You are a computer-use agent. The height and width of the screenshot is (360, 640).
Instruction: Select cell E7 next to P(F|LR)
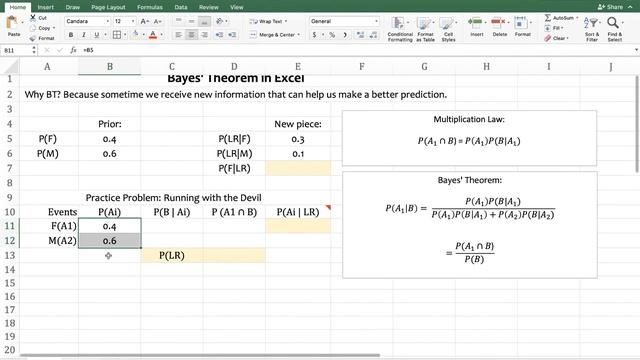298,168
